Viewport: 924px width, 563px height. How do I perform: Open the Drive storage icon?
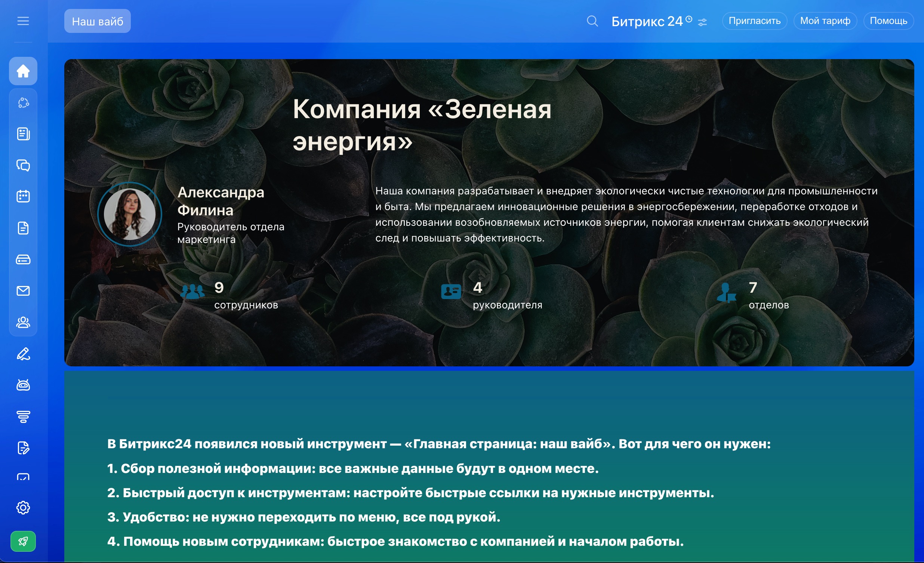(23, 259)
